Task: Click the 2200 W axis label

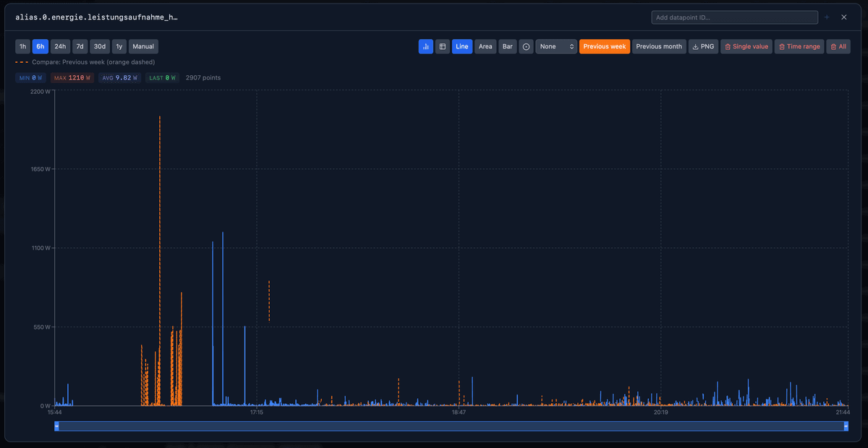Action: pos(41,92)
